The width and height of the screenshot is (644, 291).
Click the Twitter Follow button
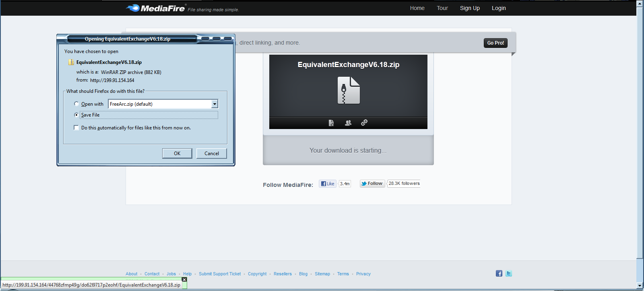coord(372,183)
